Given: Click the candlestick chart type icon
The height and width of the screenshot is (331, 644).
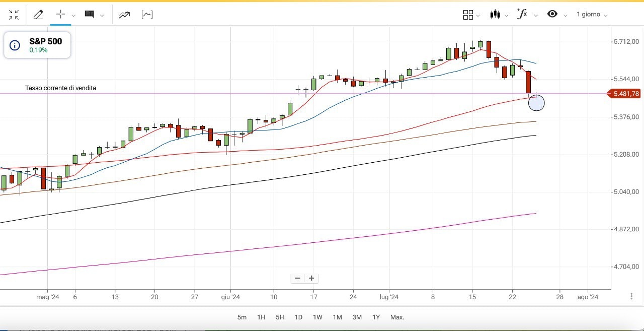Looking at the screenshot, I should tap(496, 15).
